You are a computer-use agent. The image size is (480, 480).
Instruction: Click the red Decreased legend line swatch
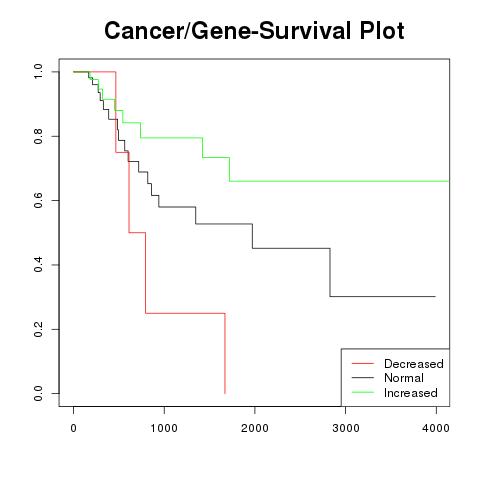click(363, 363)
